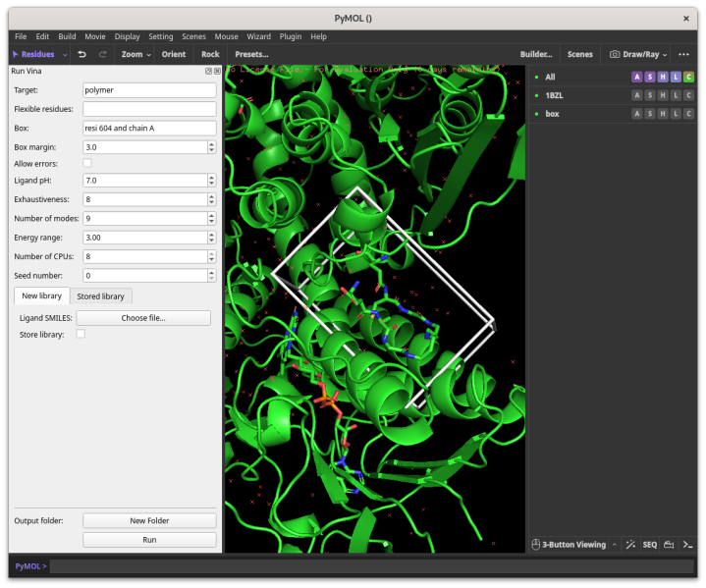Click Choose file for Ligand SMILES
Viewport: 706px width, 588px height.
coord(143,318)
